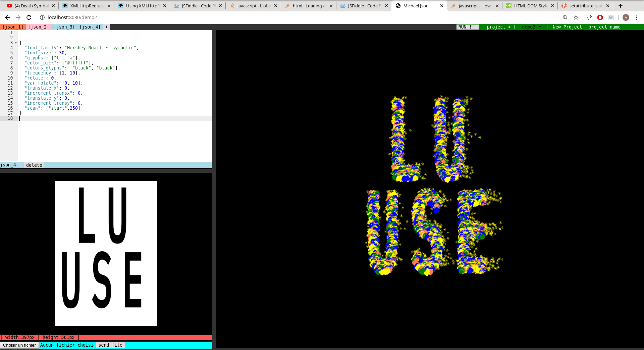Click the LU USE source image preview
Screen dimensions: 644x350
[106, 253]
